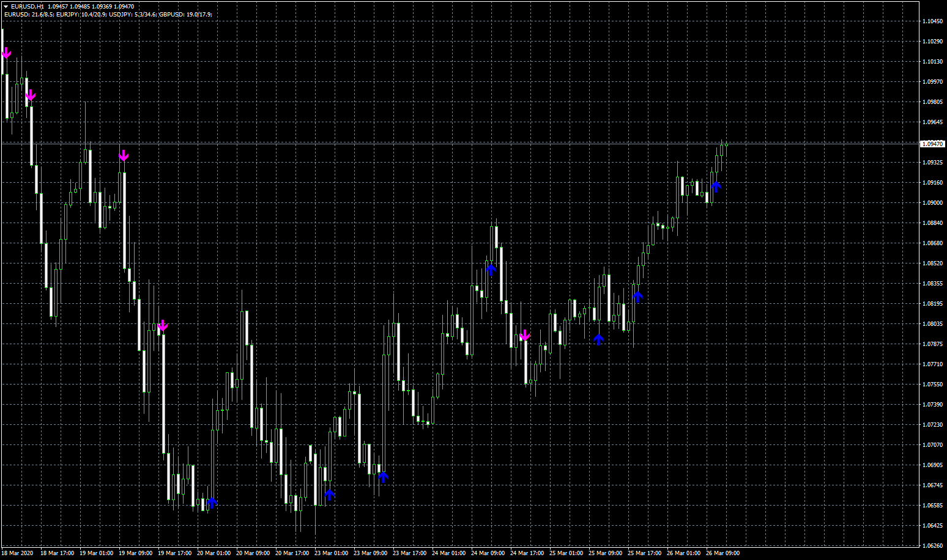Click price label 1.09970
Viewport: 947px width, 560px height.
(x=932, y=82)
